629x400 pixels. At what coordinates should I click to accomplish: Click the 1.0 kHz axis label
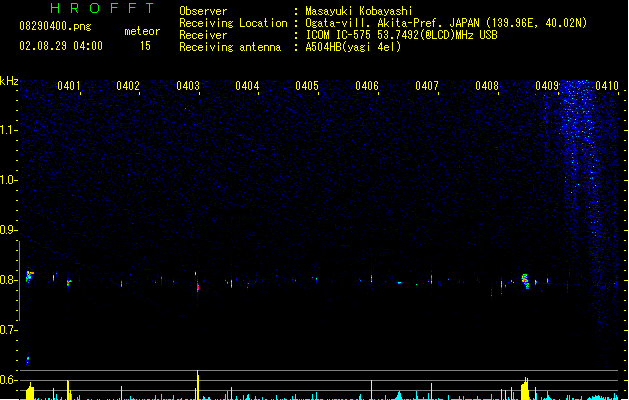click(x=8, y=180)
